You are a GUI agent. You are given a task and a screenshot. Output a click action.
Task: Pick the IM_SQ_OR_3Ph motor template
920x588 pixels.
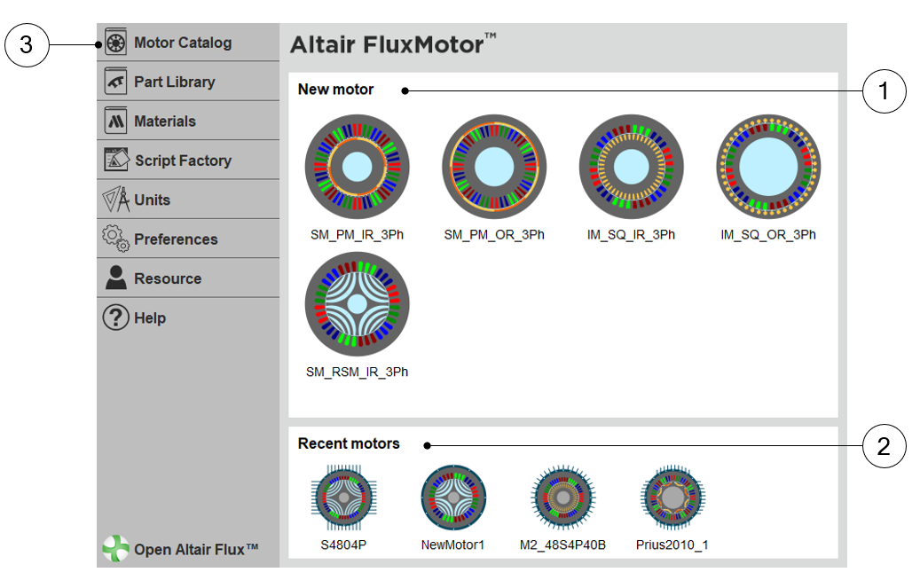(768, 167)
